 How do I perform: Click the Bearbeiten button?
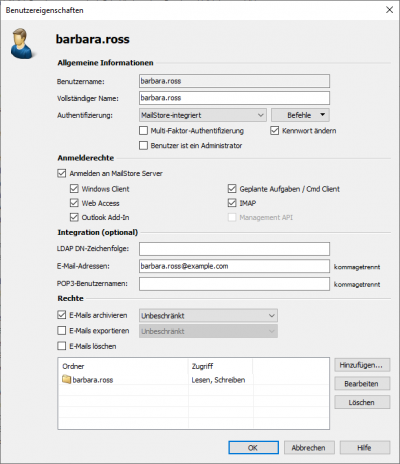tap(362, 384)
